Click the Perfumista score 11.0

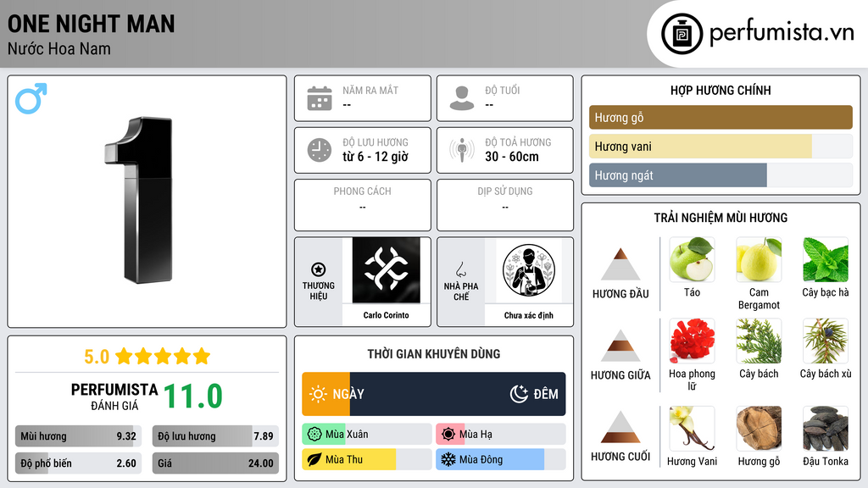(193, 396)
